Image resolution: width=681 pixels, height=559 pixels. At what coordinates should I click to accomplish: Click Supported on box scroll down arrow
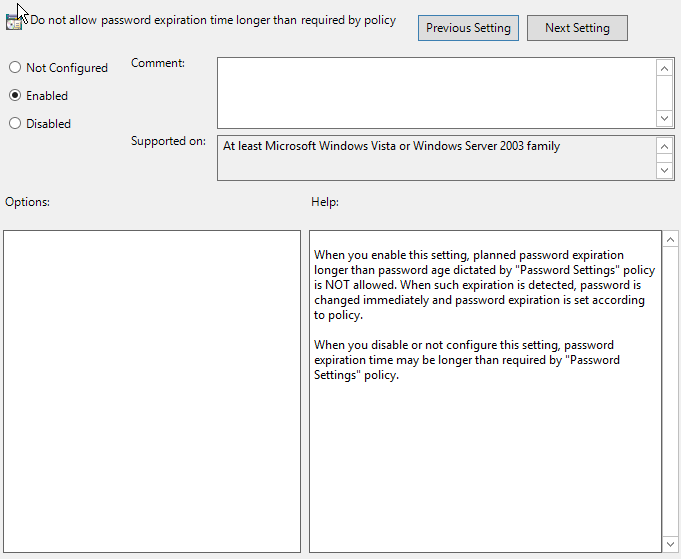pyautogui.click(x=665, y=171)
